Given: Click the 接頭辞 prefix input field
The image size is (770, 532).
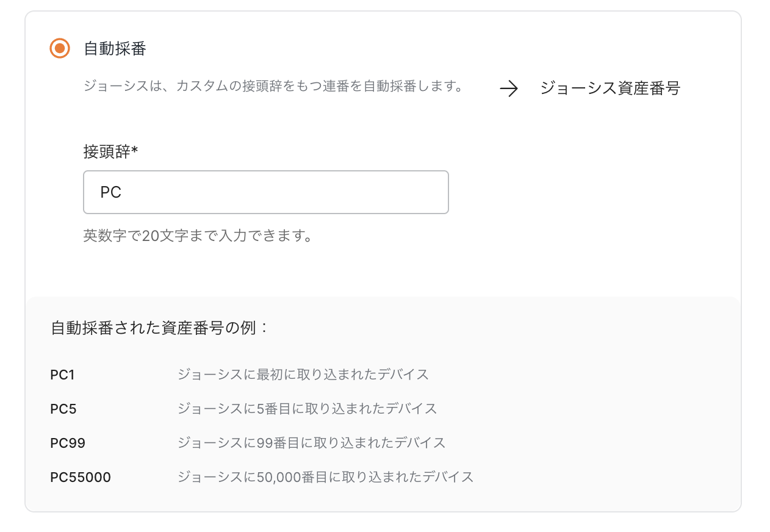Looking at the screenshot, I should (265, 192).
